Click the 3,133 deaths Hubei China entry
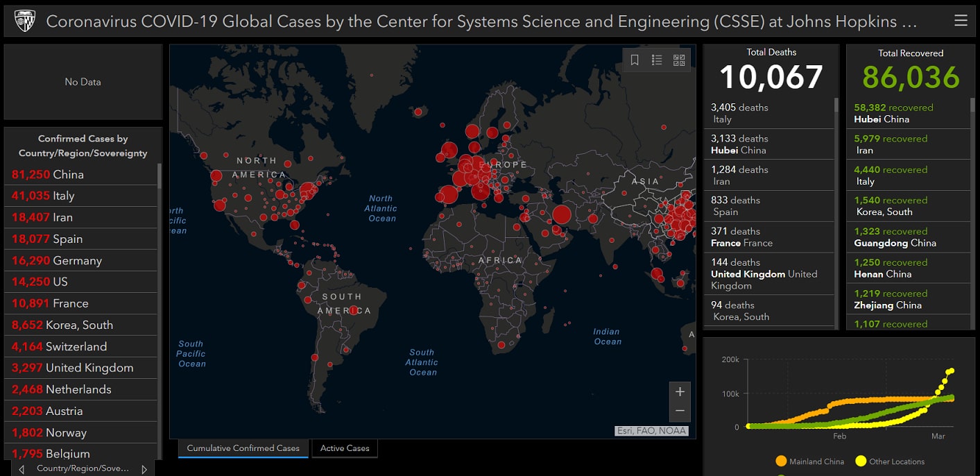The height and width of the screenshot is (476, 980). pos(770,144)
